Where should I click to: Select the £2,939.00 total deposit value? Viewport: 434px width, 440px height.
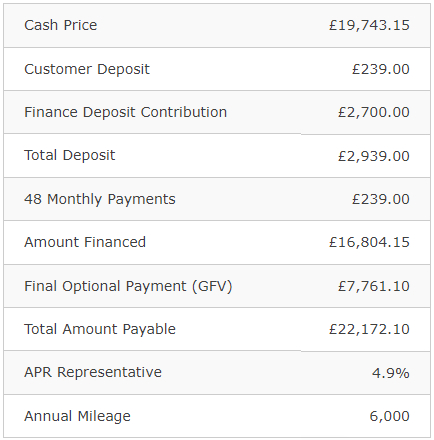pyautogui.click(x=374, y=156)
